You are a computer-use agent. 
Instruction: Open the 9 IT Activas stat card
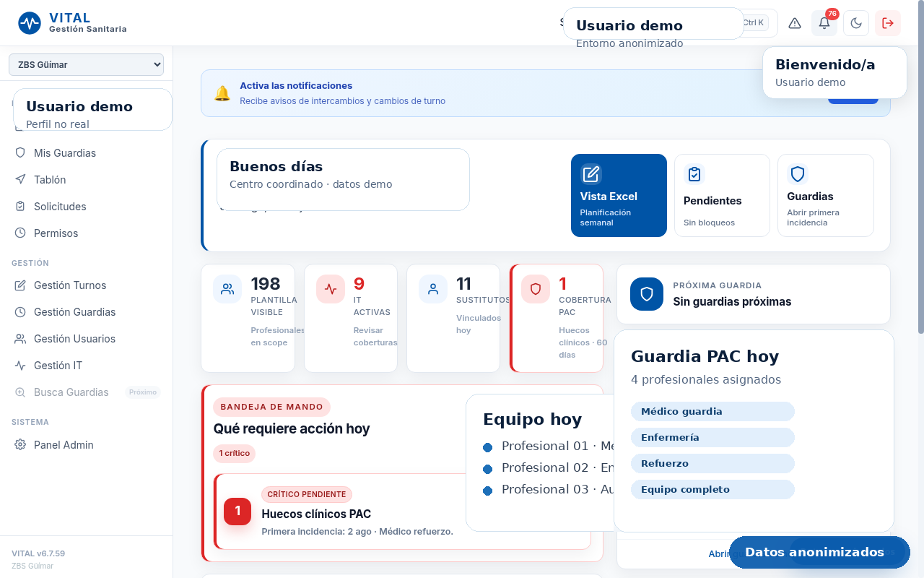351,318
